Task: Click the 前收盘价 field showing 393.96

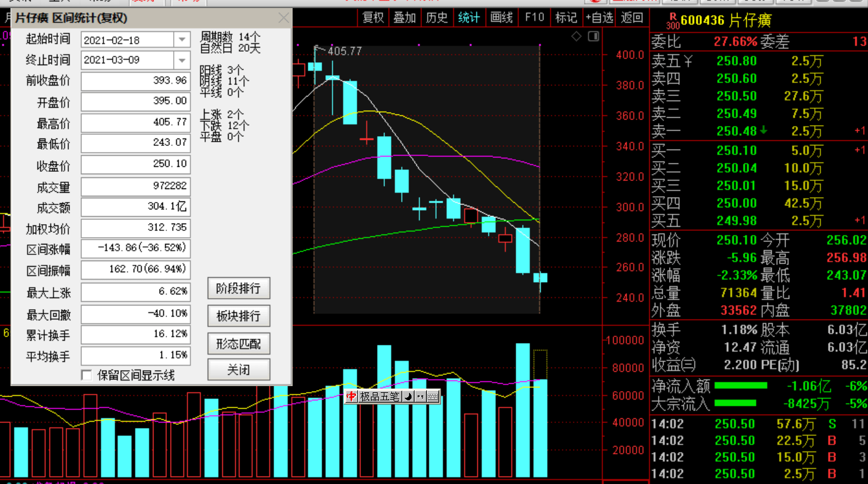Action: coord(136,81)
